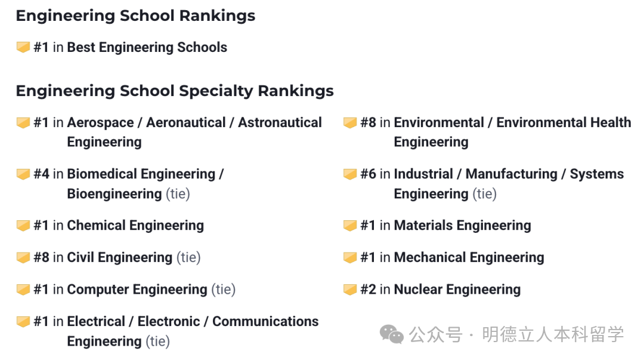The height and width of the screenshot is (360, 644).
Task: Follow the Materials Engineering link
Action: (463, 226)
